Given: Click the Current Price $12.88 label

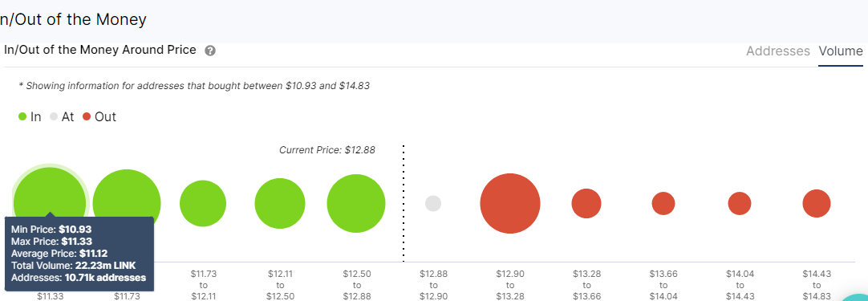Looking at the screenshot, I should click(x=327, y=149).
